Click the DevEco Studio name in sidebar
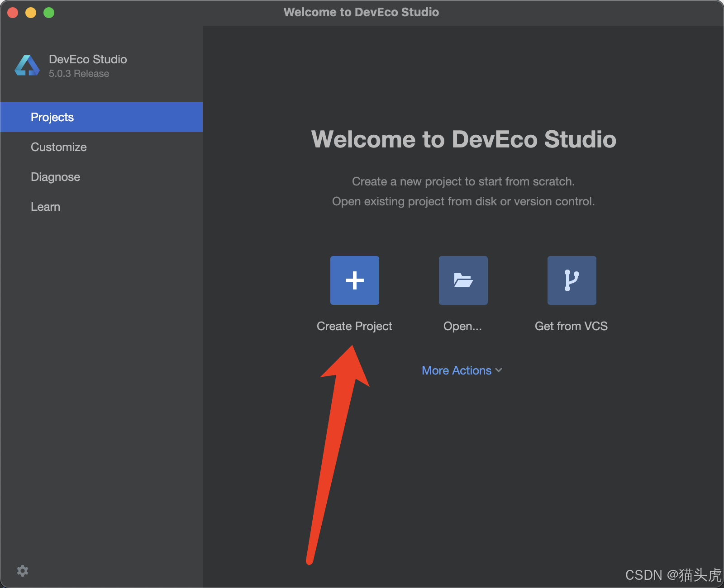Image resolution: width=724 pixels, height=588 pixels. pyautogui.click(x=88, y=59)
